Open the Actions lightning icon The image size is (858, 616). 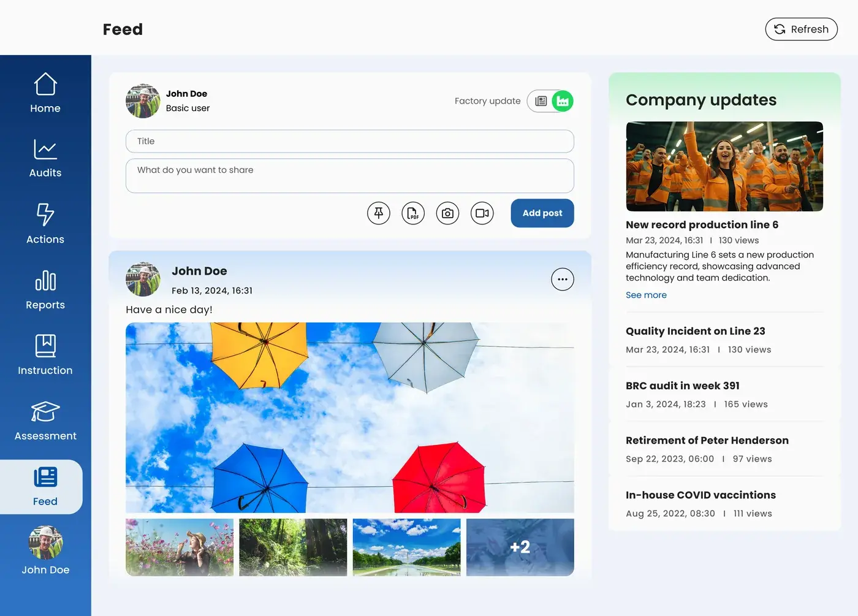pos(45,214)
